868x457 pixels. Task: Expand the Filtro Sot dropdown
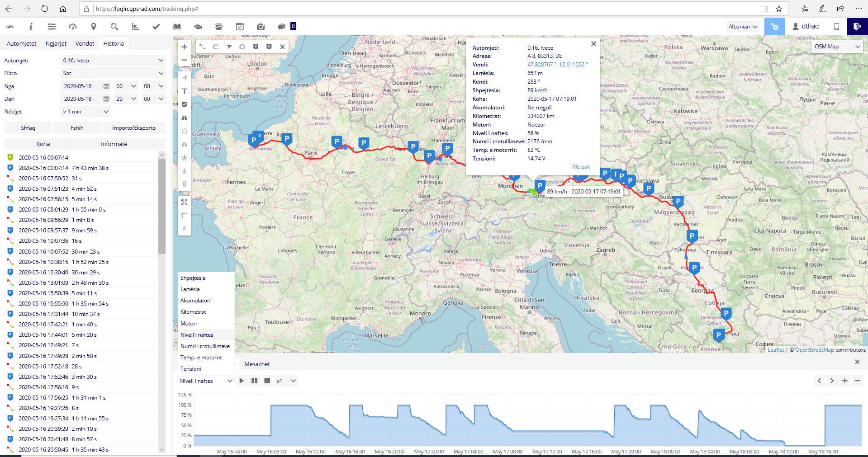click(x=113, y=73)
